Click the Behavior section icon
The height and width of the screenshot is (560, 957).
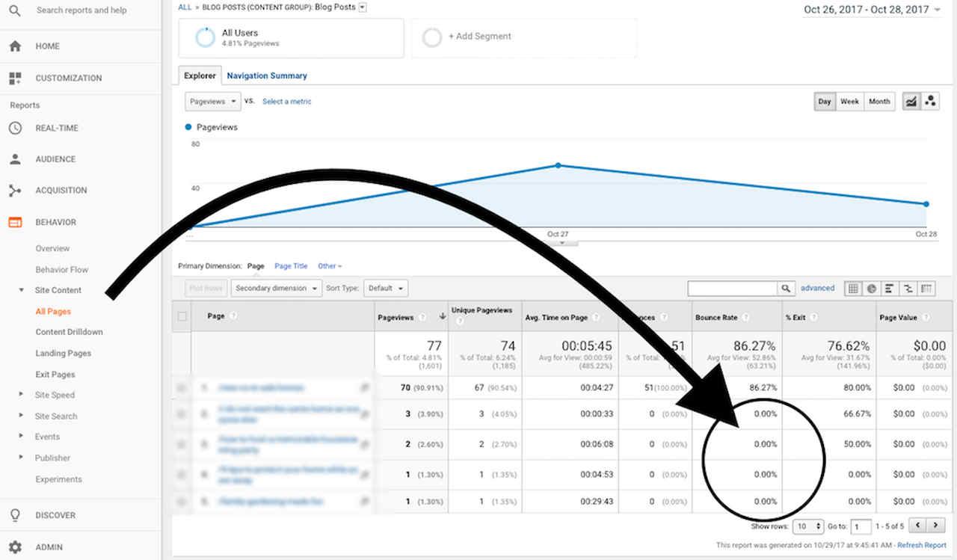15,222
